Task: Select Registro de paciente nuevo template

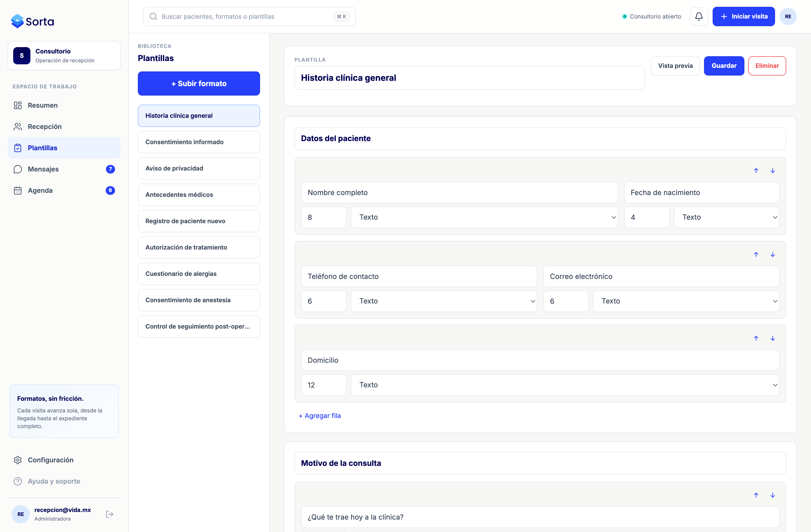Action: (199, 221)
